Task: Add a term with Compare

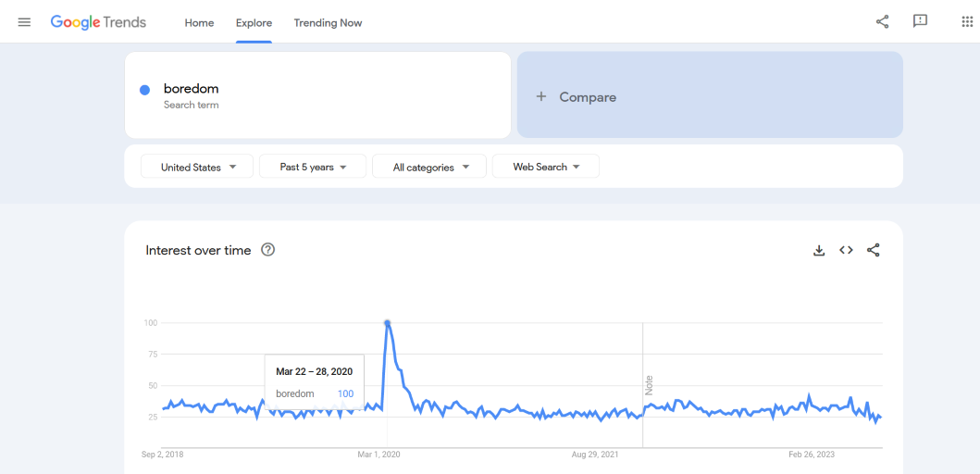Action: pyautogui.click(x=710, y=94)
